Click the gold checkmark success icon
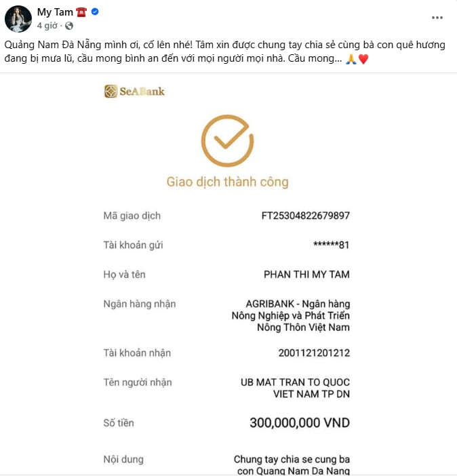The image size is (457, 476). [227, 141]
